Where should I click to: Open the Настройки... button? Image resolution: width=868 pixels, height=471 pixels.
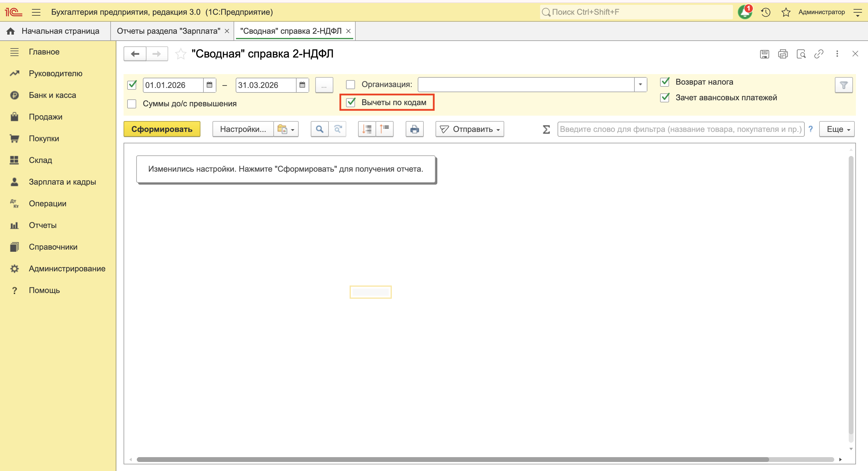tap(243, 129)
